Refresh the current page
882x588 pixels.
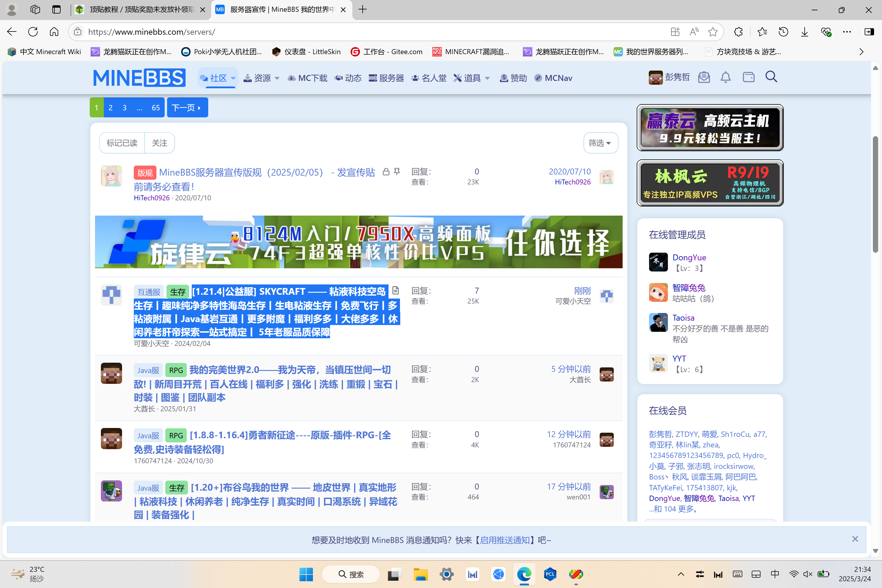click(x=33, y=32)
